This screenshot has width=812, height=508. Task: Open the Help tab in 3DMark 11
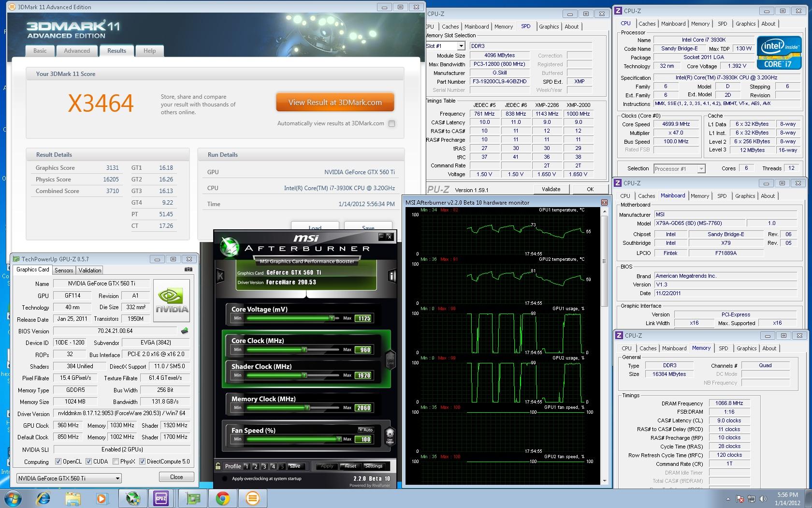click(x=149, y=51)
